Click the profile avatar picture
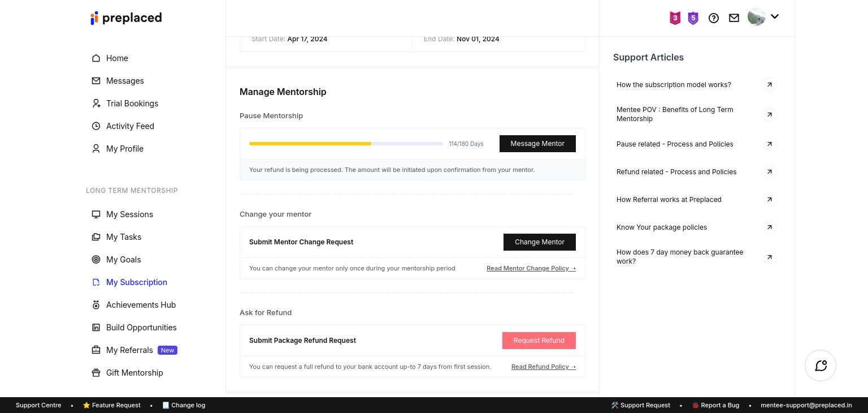Image resolution: width=868 pixels, height=413 pixels. 756,17
